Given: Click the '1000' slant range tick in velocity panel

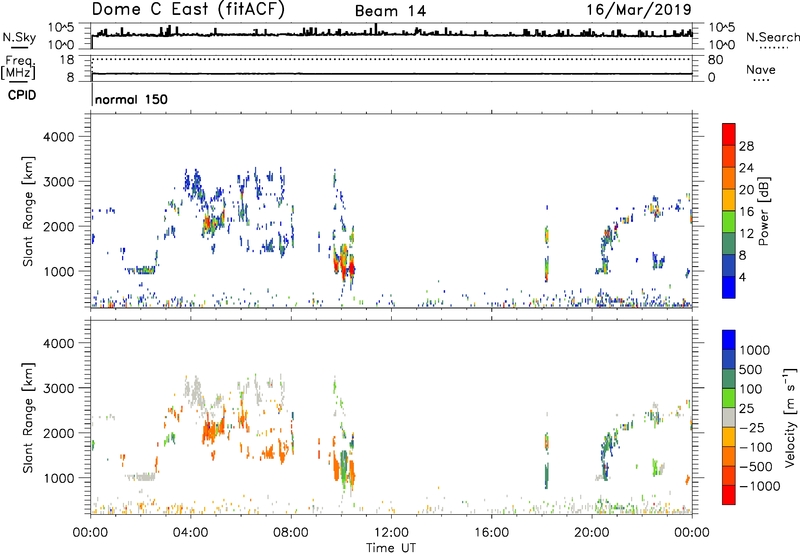Looking at the screenshot, I should (58, 478).
